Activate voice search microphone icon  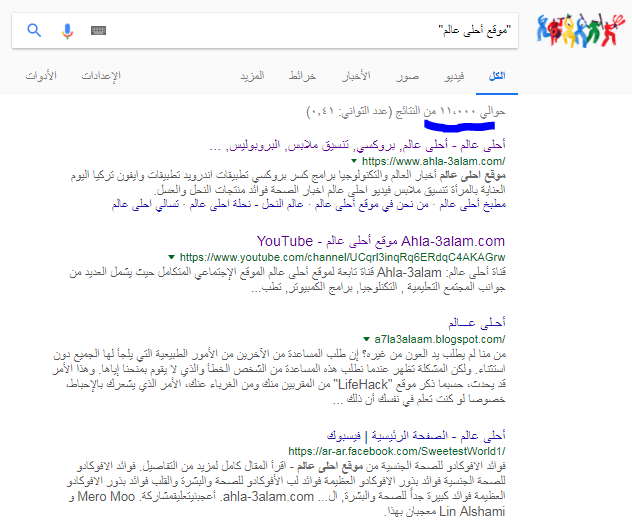click(67, 31)
